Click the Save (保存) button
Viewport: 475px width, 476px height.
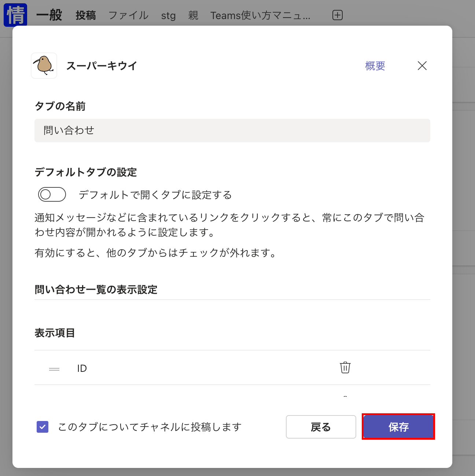pyautogui.click(x=398, y=426)
